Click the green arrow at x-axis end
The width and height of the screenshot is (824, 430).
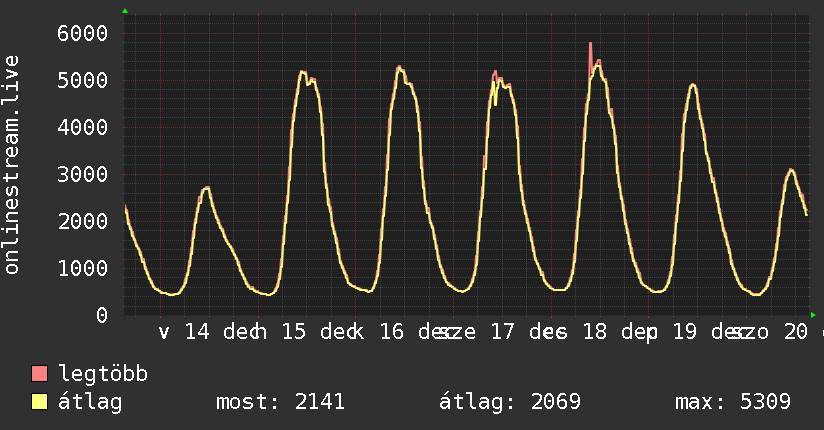813,315
